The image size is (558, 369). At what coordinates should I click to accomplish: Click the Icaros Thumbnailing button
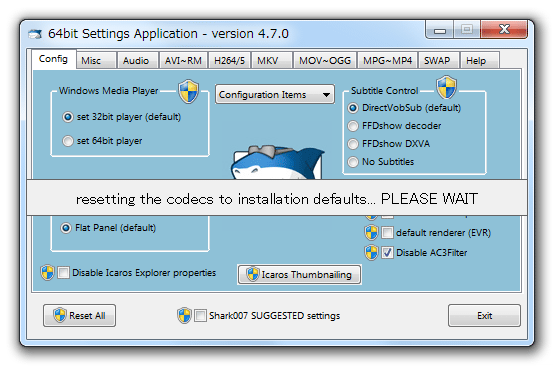pyautogui.click(x=299, y=275)
